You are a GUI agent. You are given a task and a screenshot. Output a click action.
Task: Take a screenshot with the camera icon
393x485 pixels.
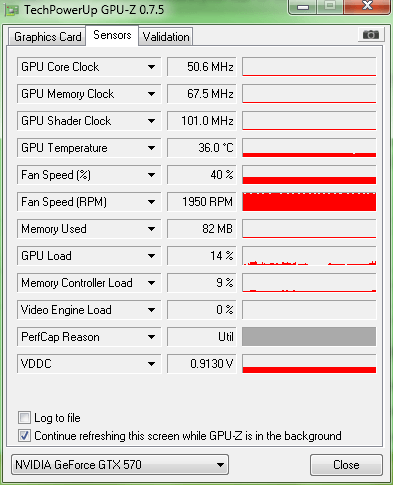coord(371,35)
